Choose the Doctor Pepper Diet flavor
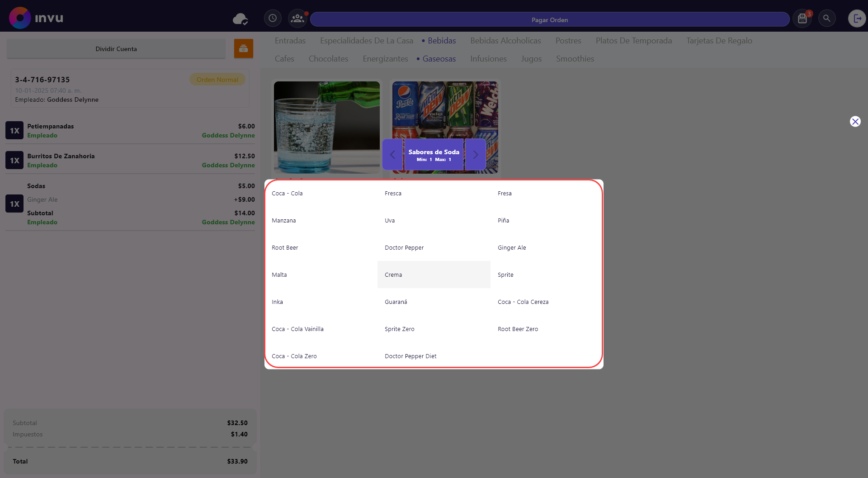 (x=434, y=356)
